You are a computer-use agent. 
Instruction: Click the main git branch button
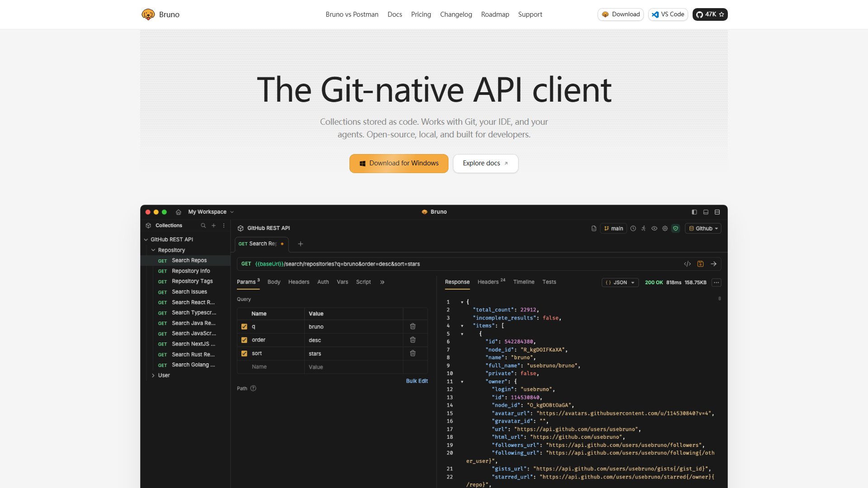(613, 229)
